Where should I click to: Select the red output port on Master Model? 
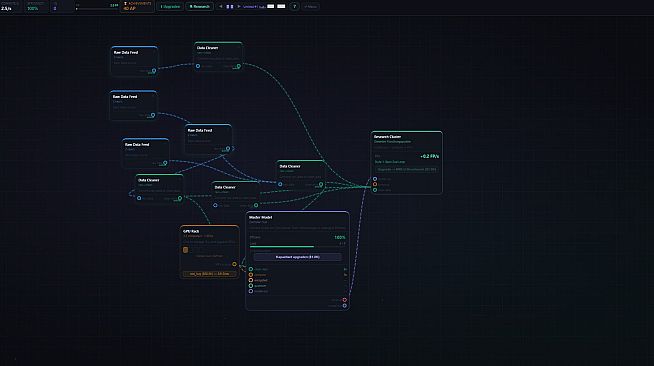(345, 300)
